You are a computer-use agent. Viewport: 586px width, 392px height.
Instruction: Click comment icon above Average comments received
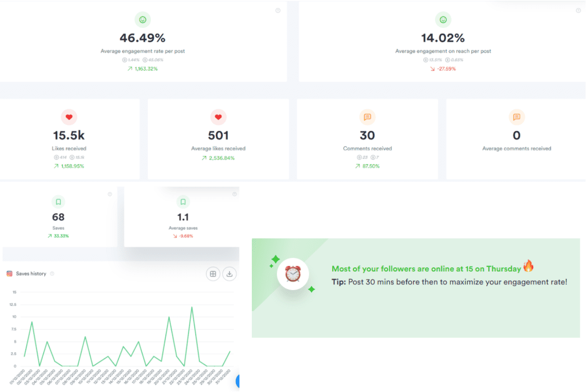pos(516,117)
